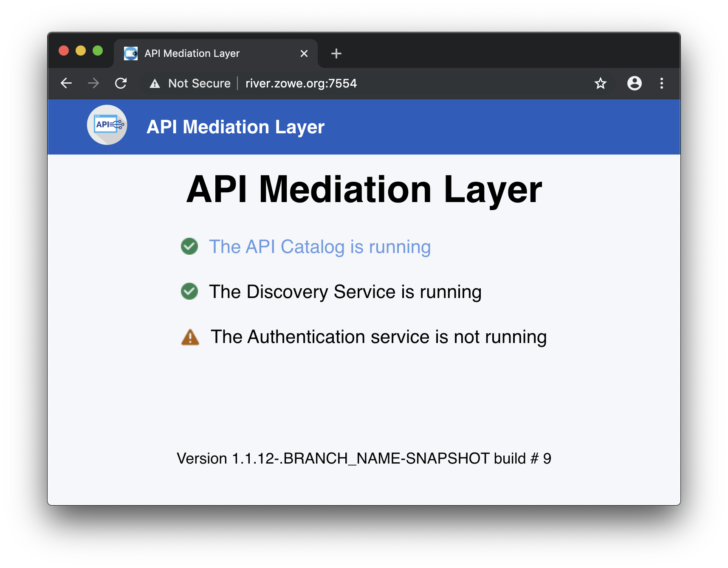Click the warning triangle beside Authentication service
The image size is (728, 568).
point(190,337)
